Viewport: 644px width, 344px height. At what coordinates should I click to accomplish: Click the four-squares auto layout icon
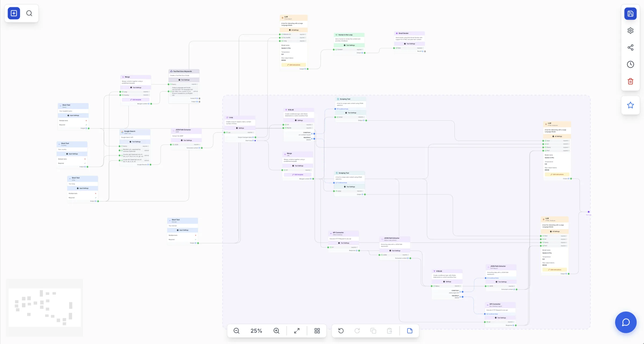coord(317,331)
